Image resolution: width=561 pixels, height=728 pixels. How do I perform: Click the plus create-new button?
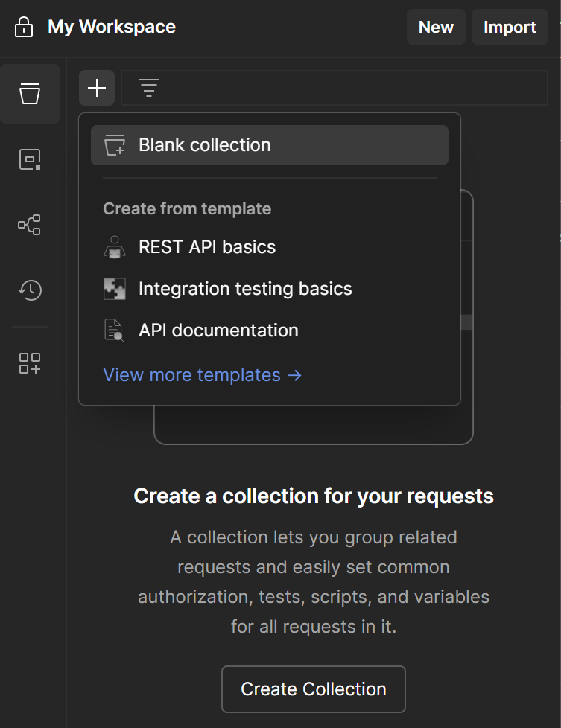tap(97, 89)
